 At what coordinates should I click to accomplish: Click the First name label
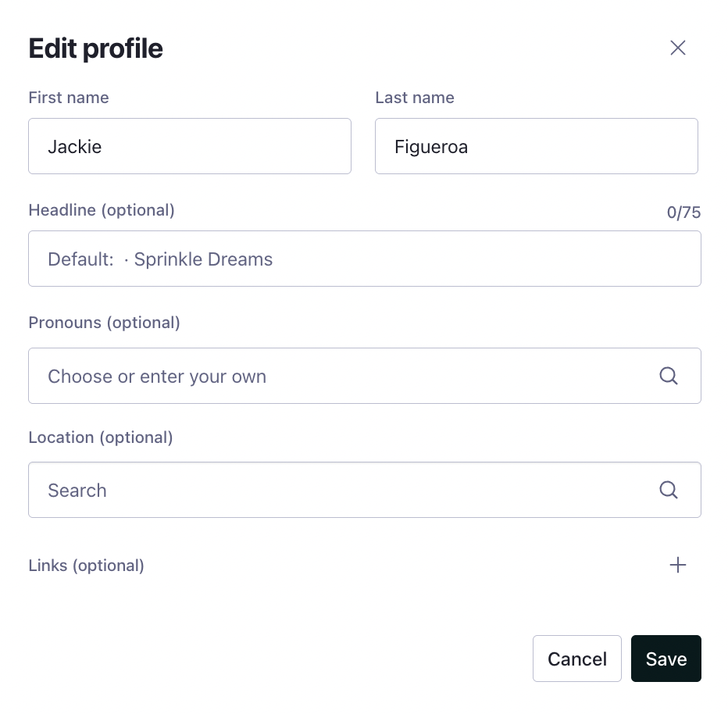tap(69, 98)
